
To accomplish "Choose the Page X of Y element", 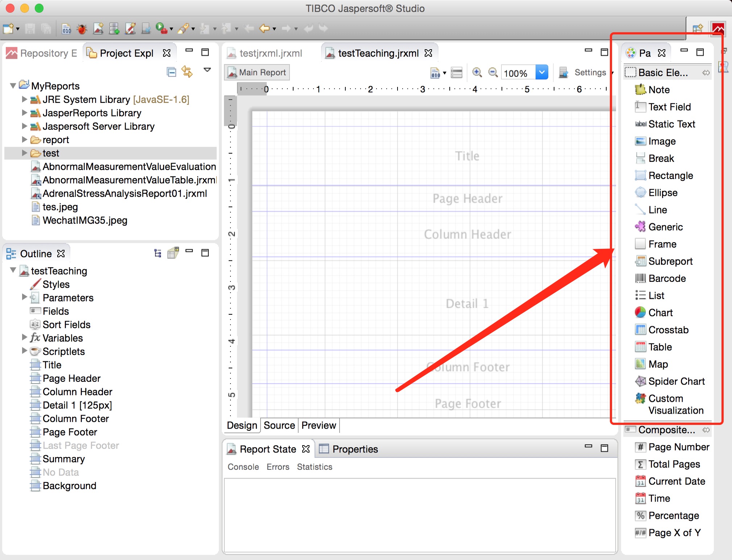I will tap(668, 532).
